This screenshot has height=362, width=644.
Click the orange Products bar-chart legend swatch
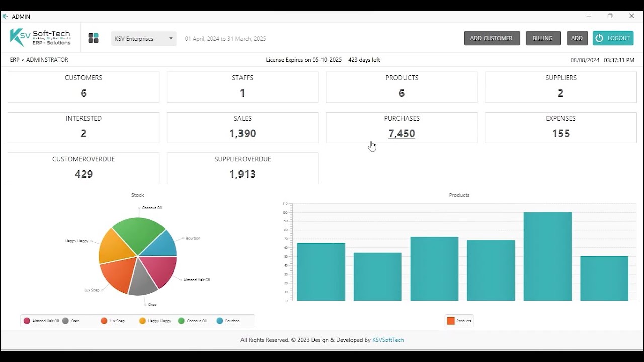click(x=451, y=321)
